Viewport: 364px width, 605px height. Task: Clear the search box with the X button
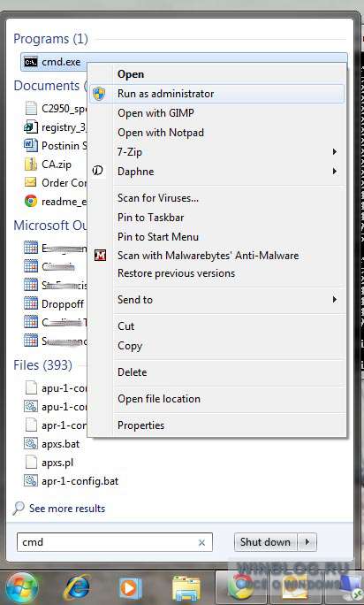(x=201, y=542)
